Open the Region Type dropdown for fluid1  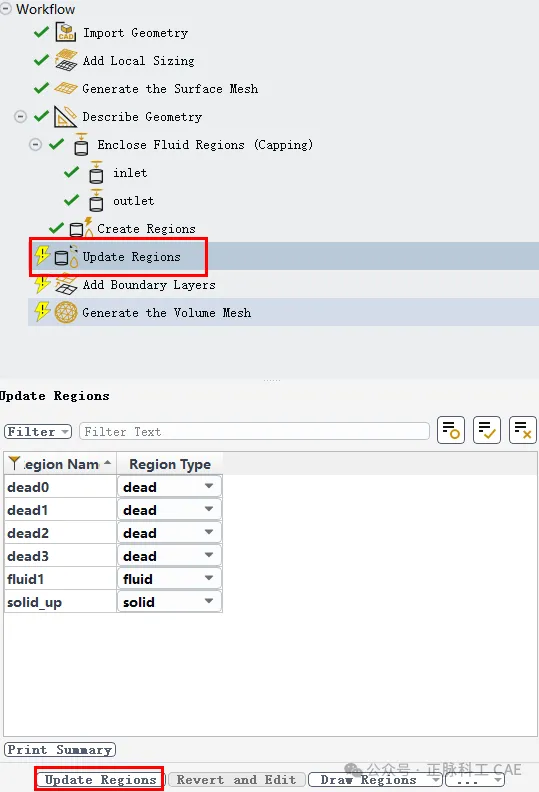coord(170,579)
